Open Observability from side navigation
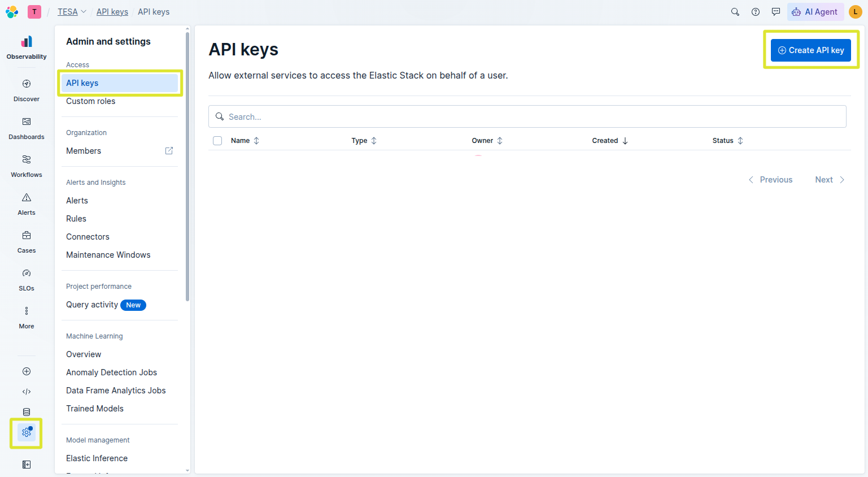Image resolution: width=868 pixels, height=477 pixels. [27, 47]
